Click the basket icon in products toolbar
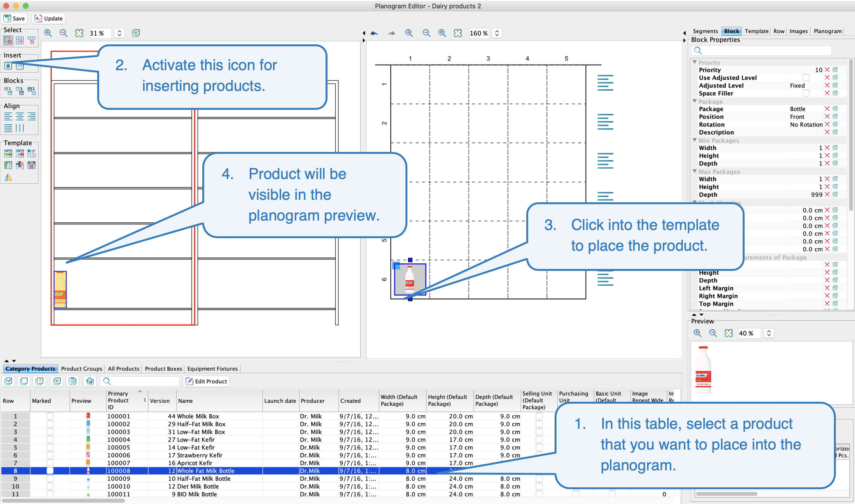Screen dimensions: 855x504 tap(90, 381)
